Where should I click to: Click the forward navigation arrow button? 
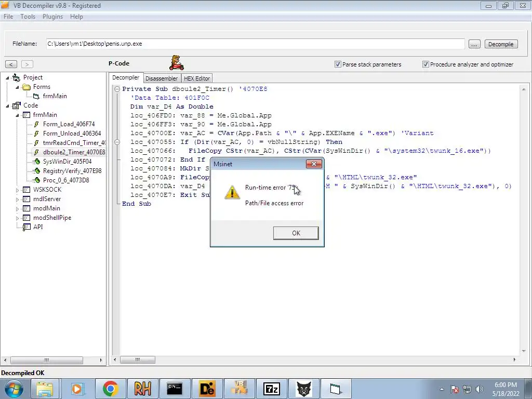point(27,64)
